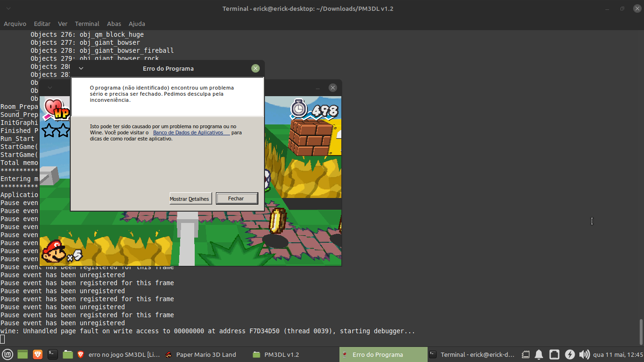Open the network tray icon
This screenshot has height=362, width=644.
click(x=554, y=354)
